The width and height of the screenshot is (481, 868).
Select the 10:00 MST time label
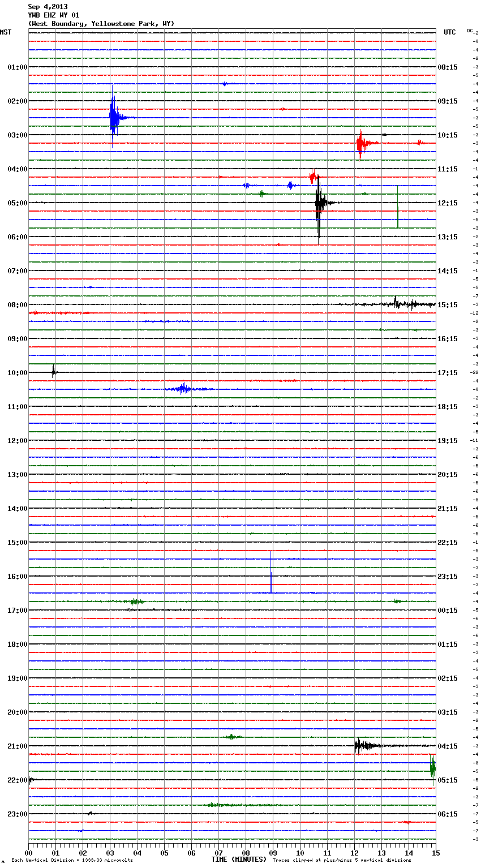click(x=18, y=372)
